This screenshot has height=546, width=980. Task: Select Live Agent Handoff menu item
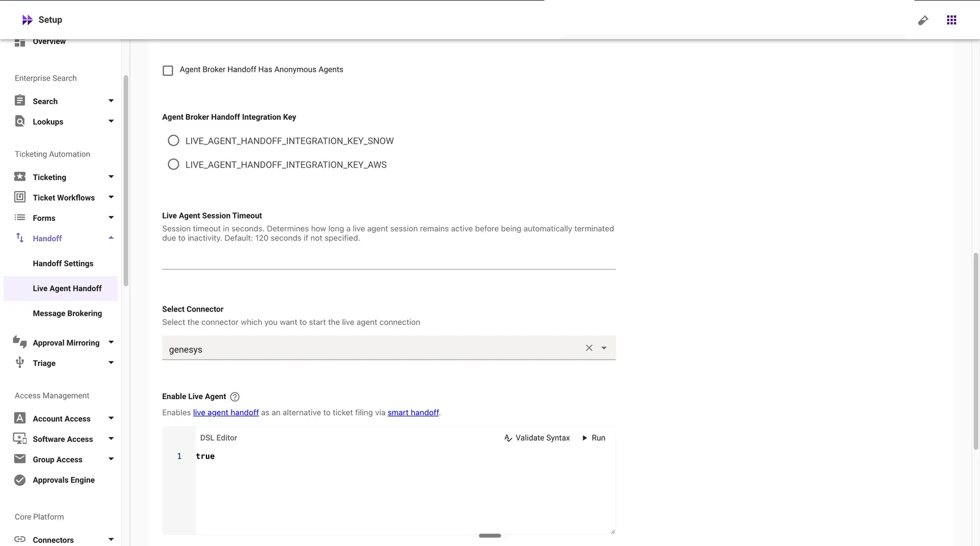pos(61,288)
